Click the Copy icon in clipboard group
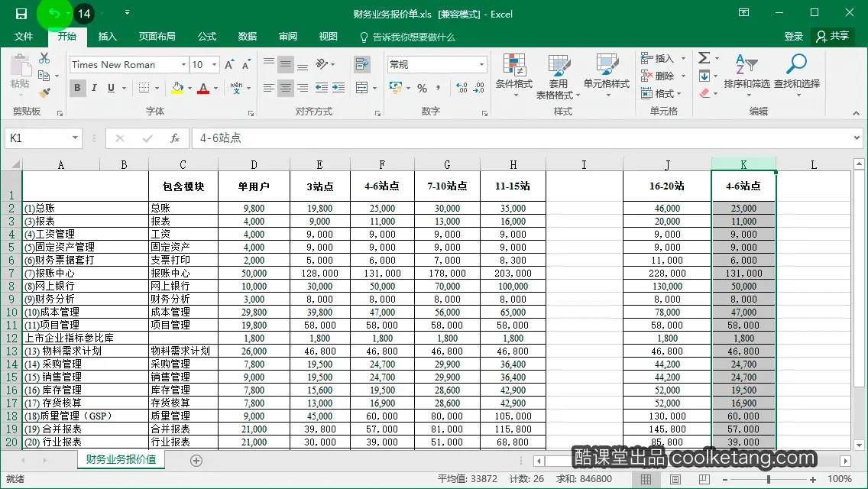Viewport: 868px width, 489px height. pos(44,76)
